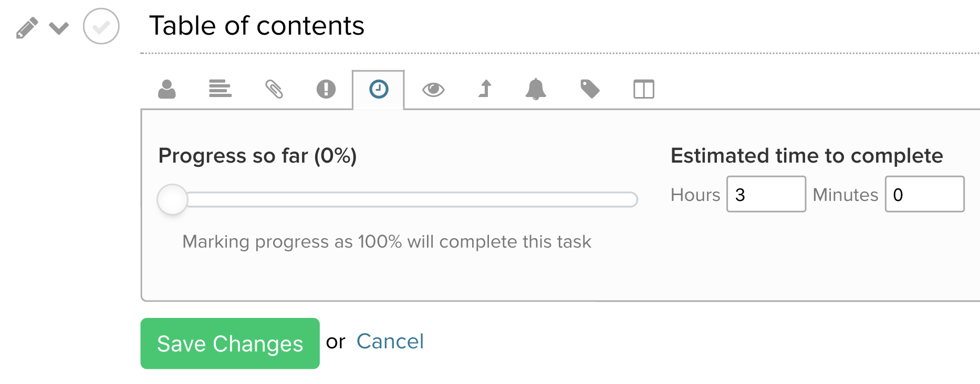
Task: Open the bell reminders tab
Action: pyautogui.click(x=536, y=89)
